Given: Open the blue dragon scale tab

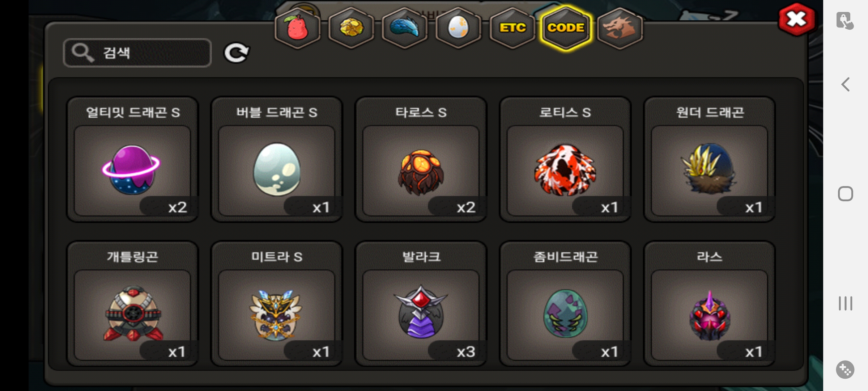Looking at the screenshot, I should click(x=405, y=28).
